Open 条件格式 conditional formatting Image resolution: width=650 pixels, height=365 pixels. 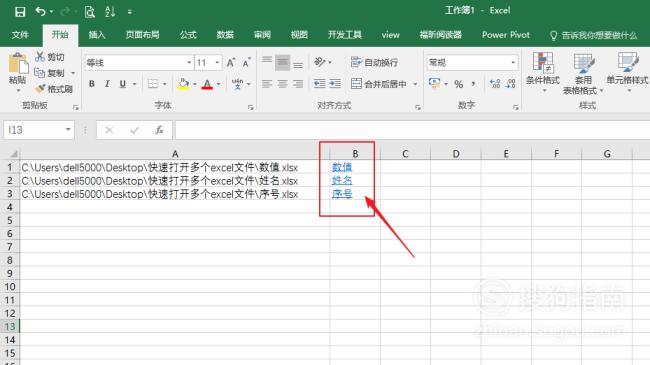(543, 72)
